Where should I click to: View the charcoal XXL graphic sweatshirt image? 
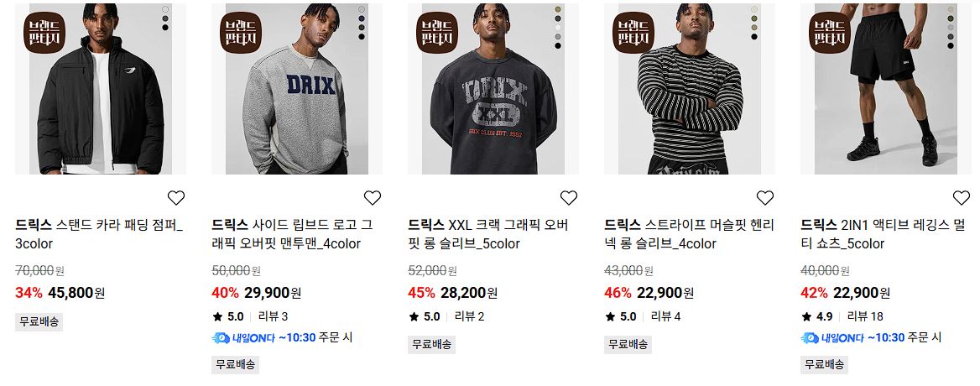pyautogui.click(x=493, y=89)
